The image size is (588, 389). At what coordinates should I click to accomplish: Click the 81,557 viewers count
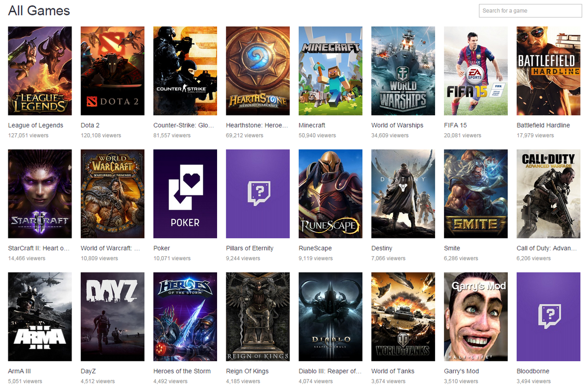[172, 136]
